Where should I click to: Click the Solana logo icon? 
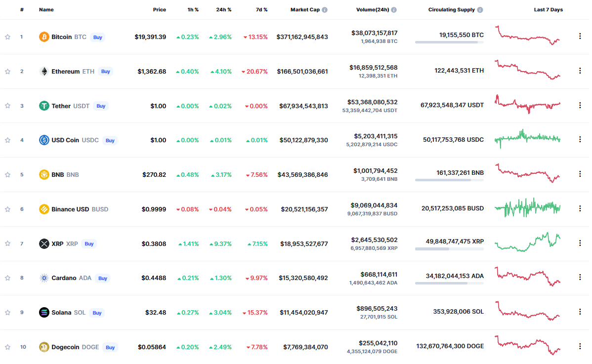[x=44, y=313]
